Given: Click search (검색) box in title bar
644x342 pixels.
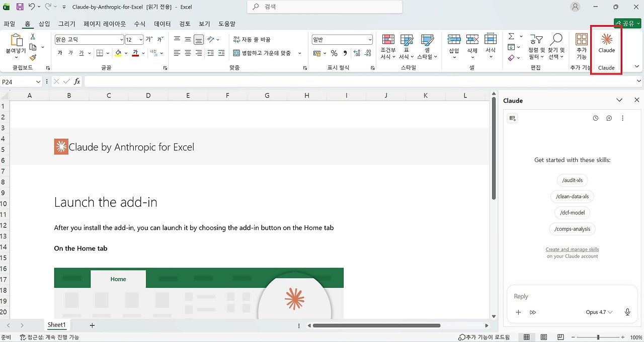Looking at the screenshot, I should click(x=325, y=7).
